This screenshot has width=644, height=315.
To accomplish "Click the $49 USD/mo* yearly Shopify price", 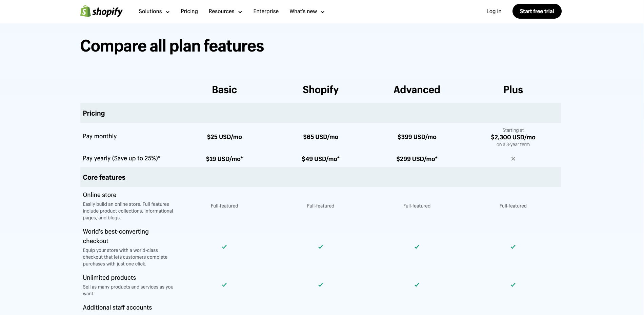I will tap(321, 159).
